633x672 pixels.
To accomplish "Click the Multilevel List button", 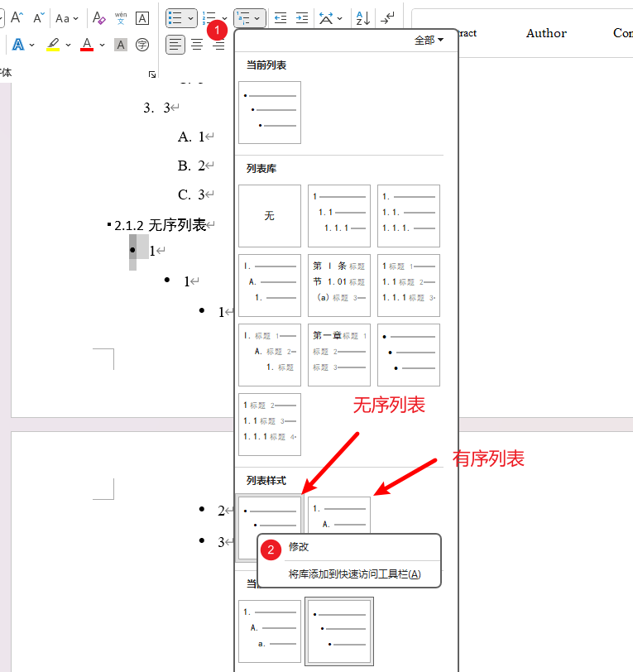I will (x=250, y=18).
